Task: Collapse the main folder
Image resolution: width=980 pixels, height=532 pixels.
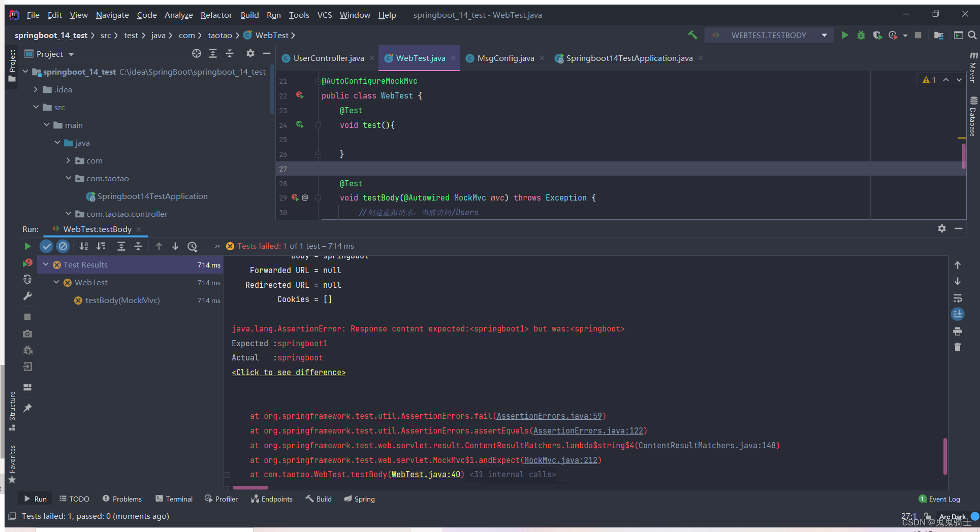Action: (x=47, y=125)
